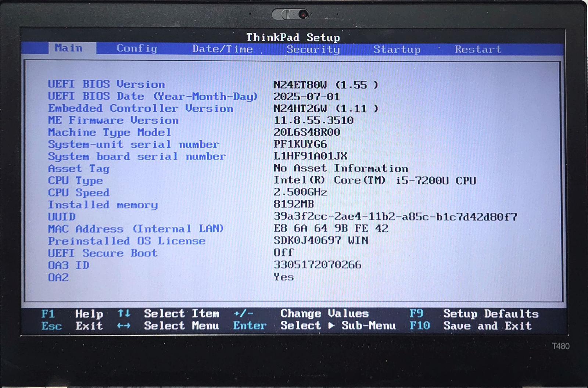Select the CPU Type label
Viewport: 588px width, 388px height.
pos(75,181)
